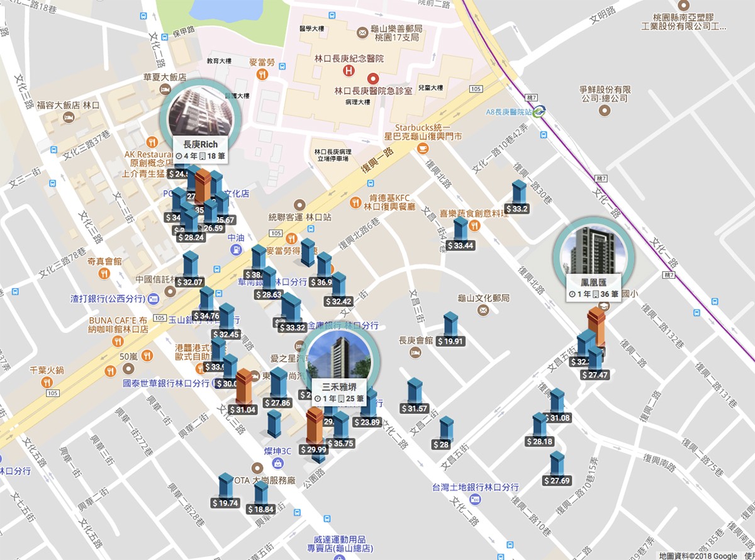This screenshot has height=560, width=755.
Task: Click the $28.18 price label
Action: [x=540, y=442]
